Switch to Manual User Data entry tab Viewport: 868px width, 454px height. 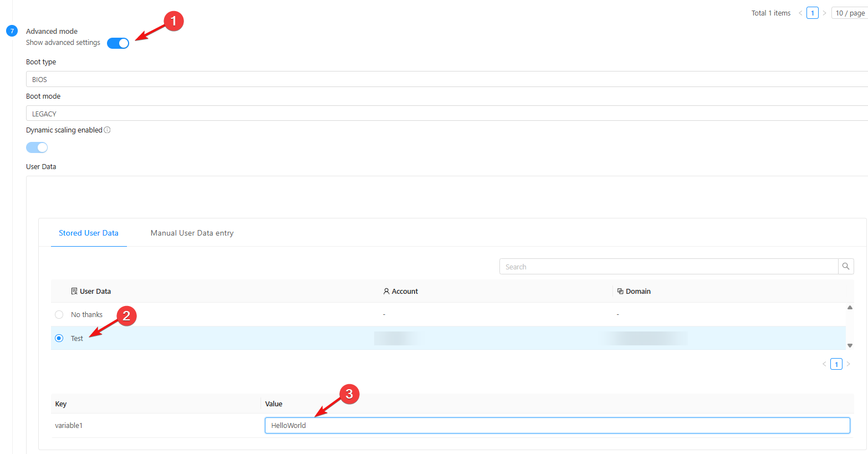coord(192,233)
